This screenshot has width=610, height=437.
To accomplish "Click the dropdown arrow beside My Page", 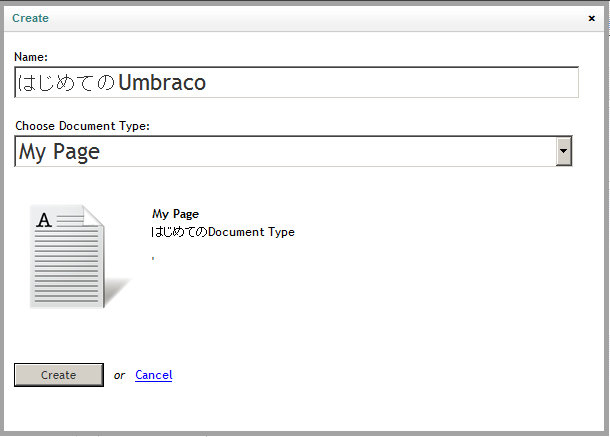I will coord(563,151).
